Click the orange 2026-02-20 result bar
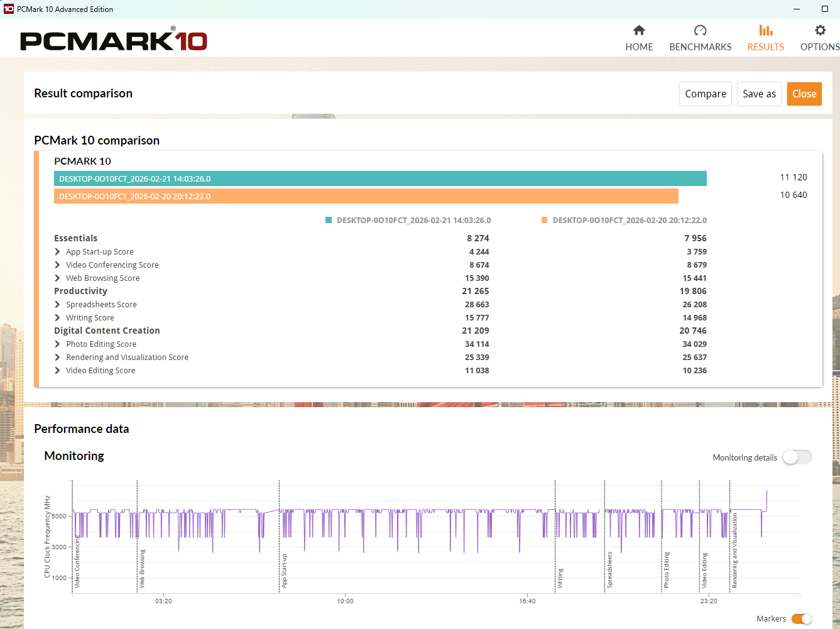Screen dimensions: 840x629 pyautogui.click(x=366, y=196)
